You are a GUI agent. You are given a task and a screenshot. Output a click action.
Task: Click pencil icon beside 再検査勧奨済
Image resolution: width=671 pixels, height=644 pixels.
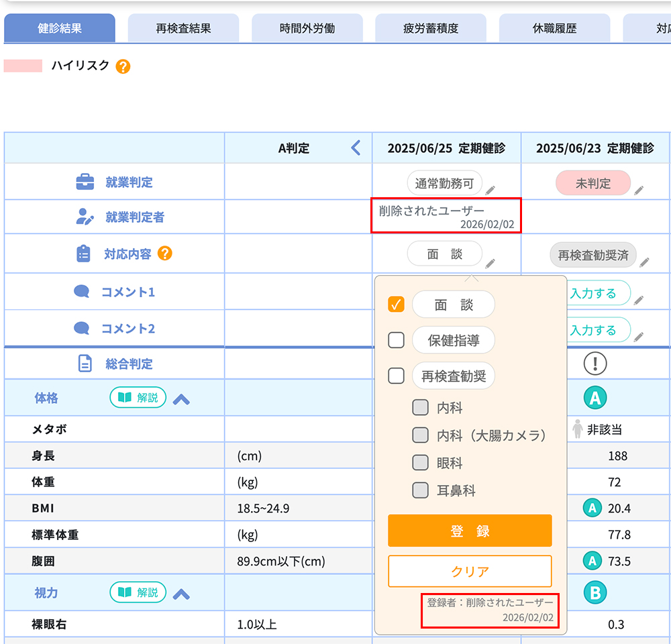[644, 262]
